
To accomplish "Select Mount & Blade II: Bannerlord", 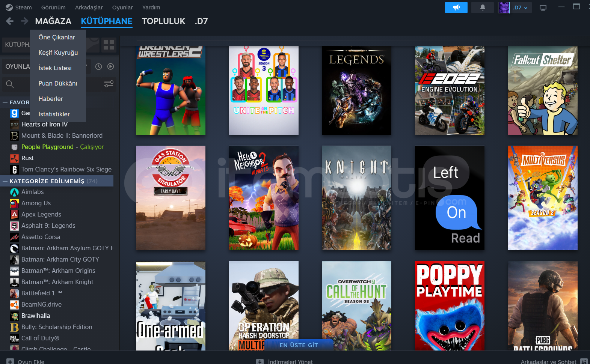I will click(x=62, y=135).
